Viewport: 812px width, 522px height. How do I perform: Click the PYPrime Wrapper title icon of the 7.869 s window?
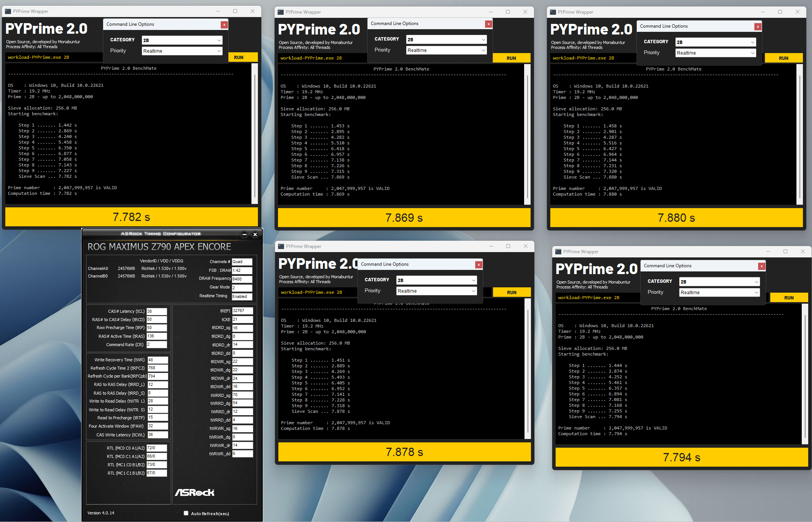coord(281,12)
